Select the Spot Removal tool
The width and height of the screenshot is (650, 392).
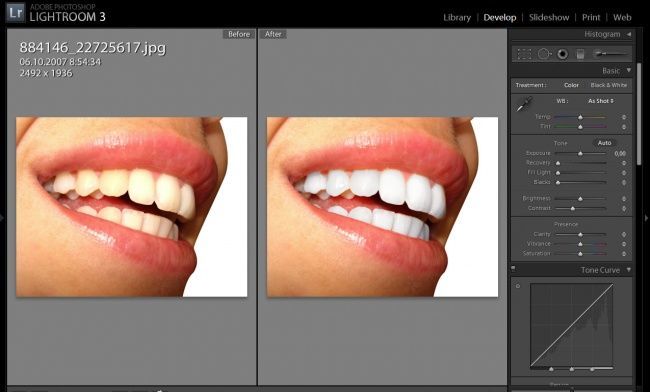[x=543, y=54]
